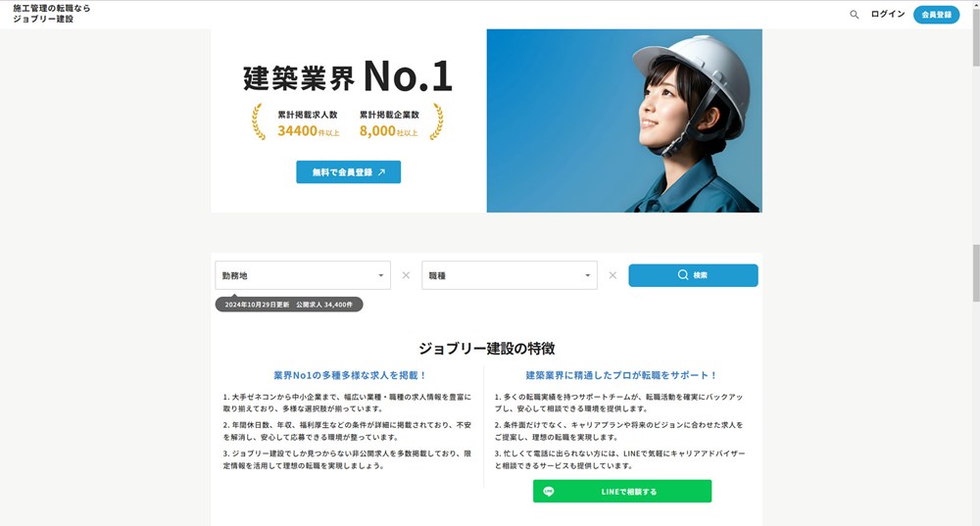This screenshot has width=980, height=526.
Task: Go to 施工管理の転職ならジョブリー建設 site logo
Action: coord(51,14)
